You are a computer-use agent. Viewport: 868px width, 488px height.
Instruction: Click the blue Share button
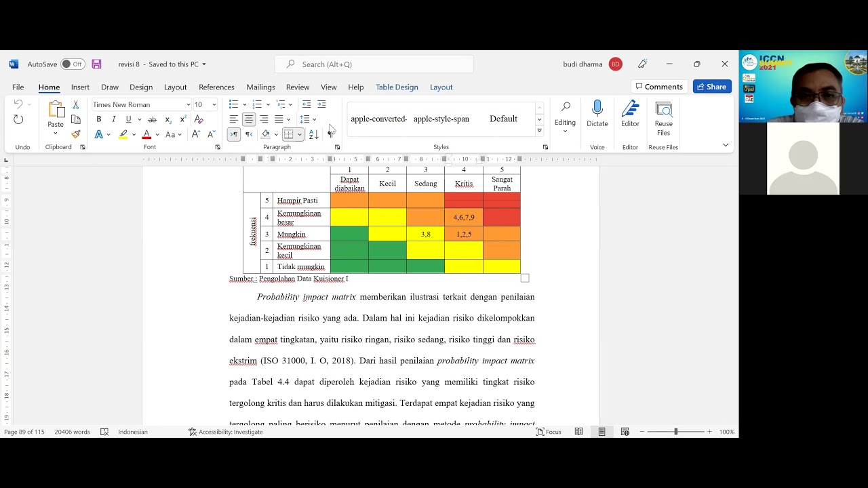pyautogui.click(x=712, y=87)
